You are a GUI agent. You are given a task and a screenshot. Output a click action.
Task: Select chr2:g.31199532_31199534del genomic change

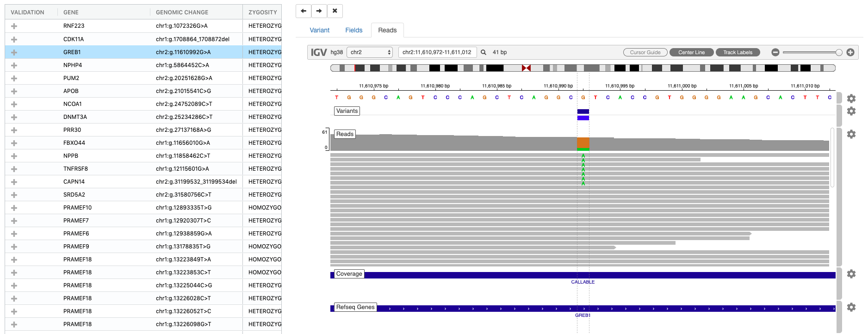(x=196, y=182)
